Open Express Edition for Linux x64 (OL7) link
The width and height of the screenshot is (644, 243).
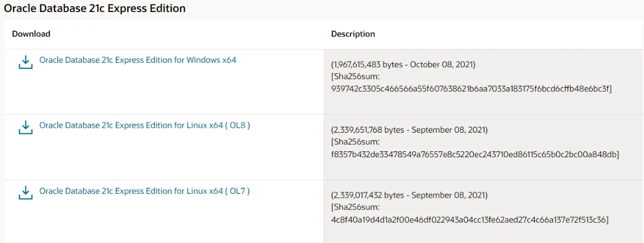[x=145, y=191]
